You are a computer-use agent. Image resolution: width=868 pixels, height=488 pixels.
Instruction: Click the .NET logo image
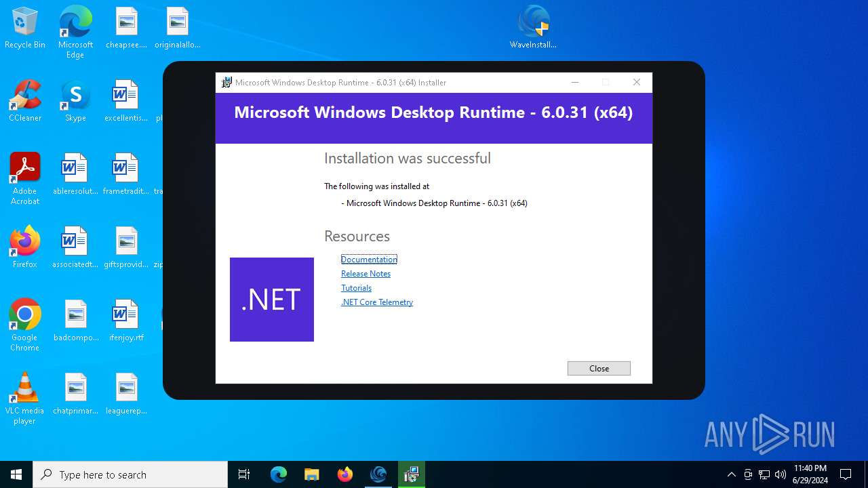(x=272, y=300)
